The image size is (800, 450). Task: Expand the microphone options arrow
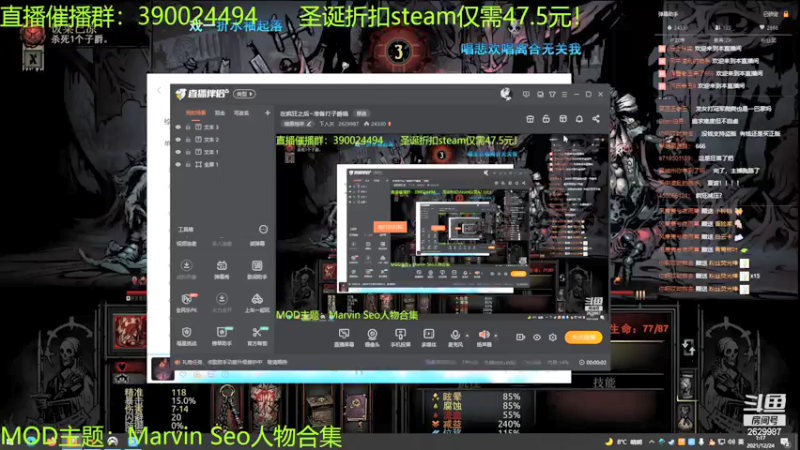click(x=467, y=336)
